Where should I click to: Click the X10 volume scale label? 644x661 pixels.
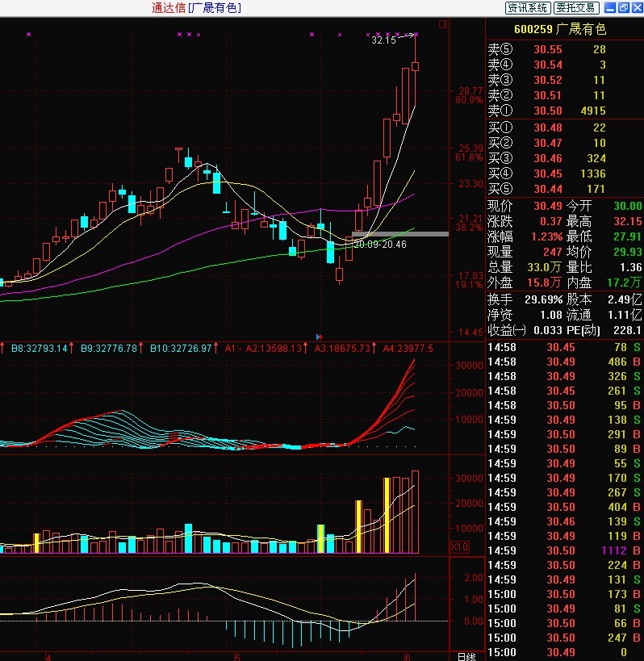click(x=459, y=546)
